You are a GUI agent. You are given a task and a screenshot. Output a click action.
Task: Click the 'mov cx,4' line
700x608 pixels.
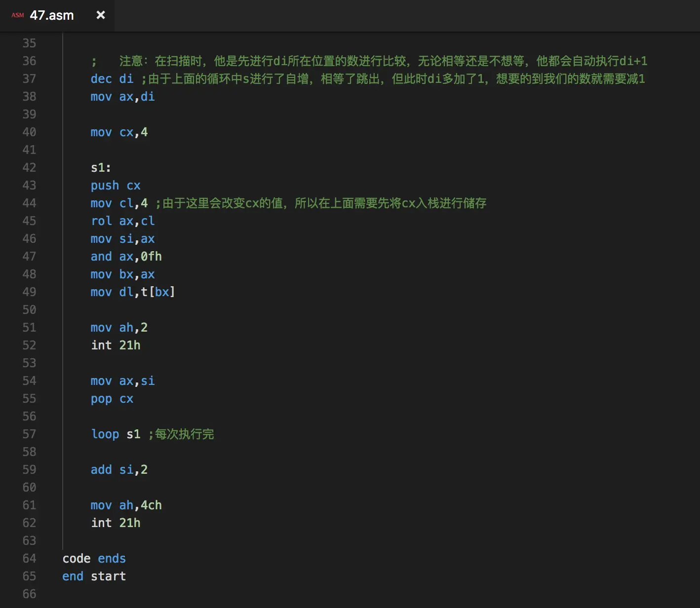[x=119, y=132]
